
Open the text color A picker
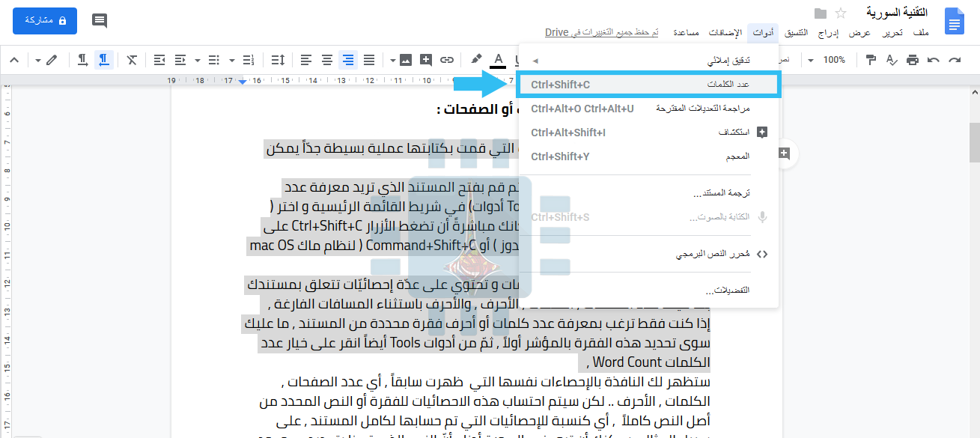pyautogui.click(x=499, y=60)
